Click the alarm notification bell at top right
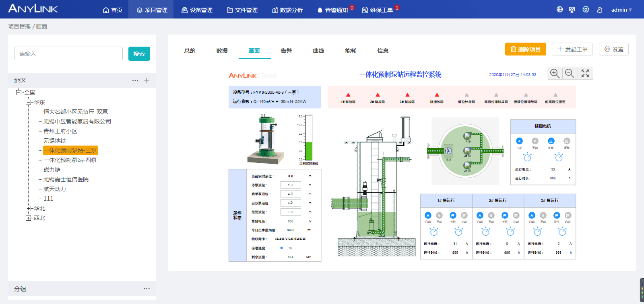Viewport: 644px width, 304px height. tap(599, 10)
